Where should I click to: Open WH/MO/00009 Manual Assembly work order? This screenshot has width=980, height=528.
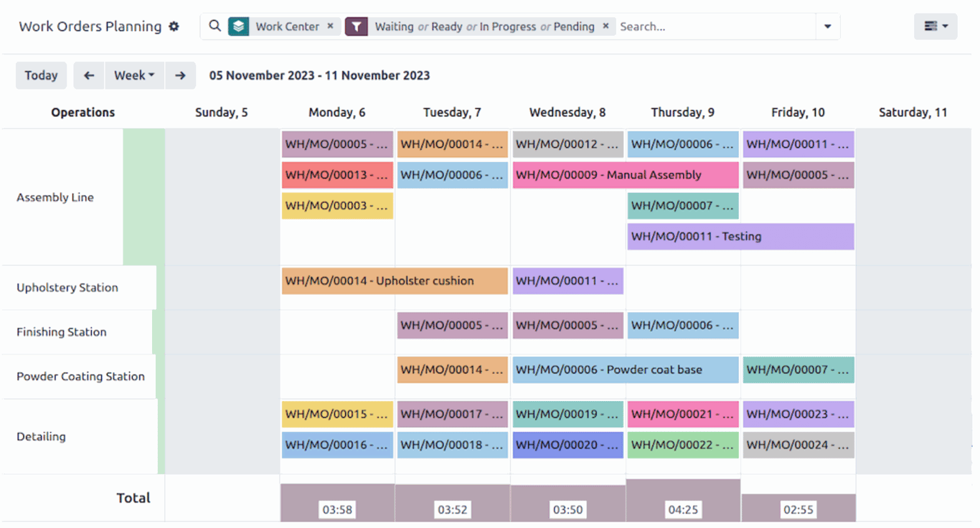coord(625,174)
